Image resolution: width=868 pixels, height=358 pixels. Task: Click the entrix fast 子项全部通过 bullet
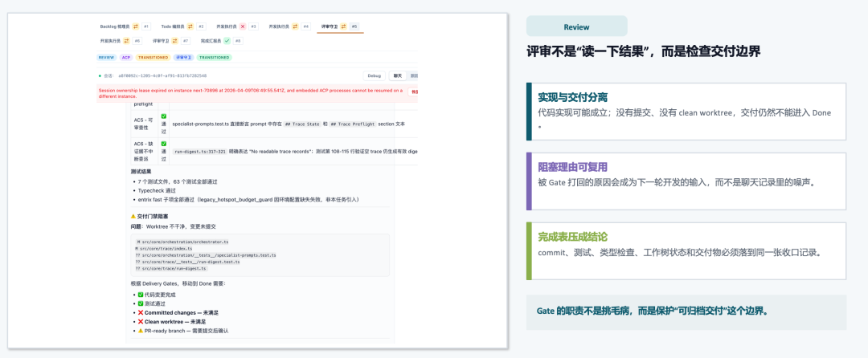(x=252, y=199)
